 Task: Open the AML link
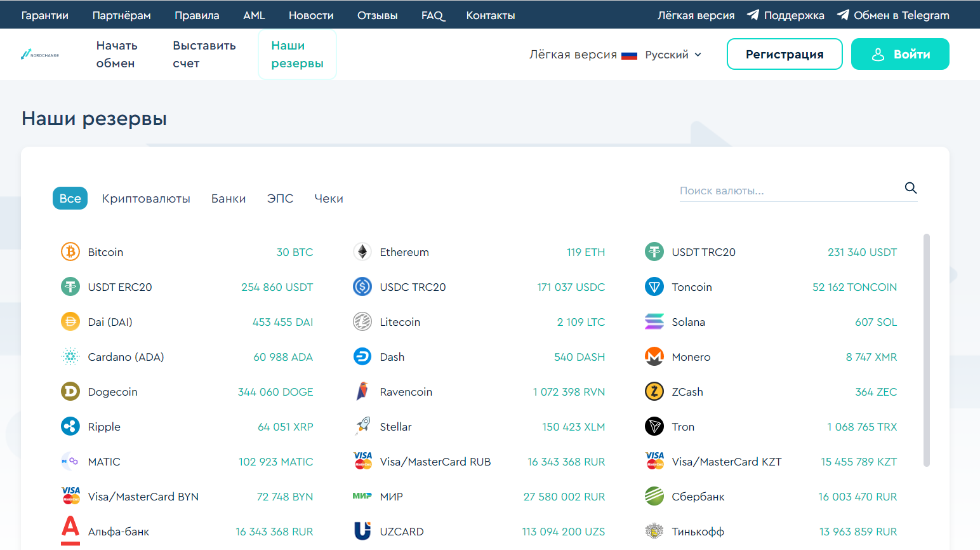254,15
